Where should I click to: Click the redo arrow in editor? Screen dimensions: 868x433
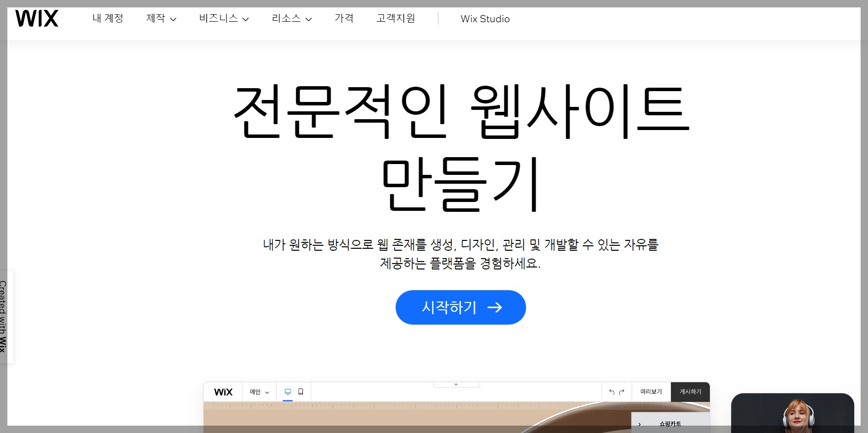(622, 392)
